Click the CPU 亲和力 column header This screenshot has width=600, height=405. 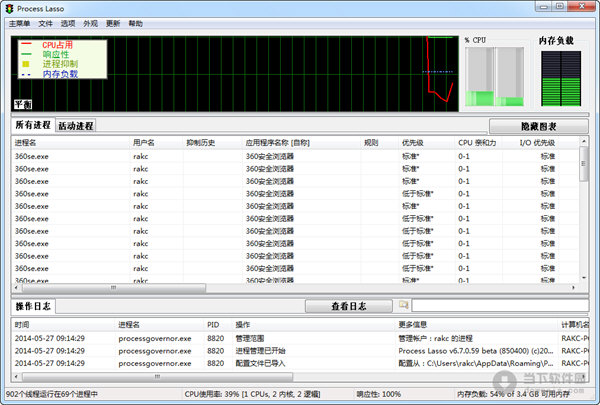click(478, 143)
